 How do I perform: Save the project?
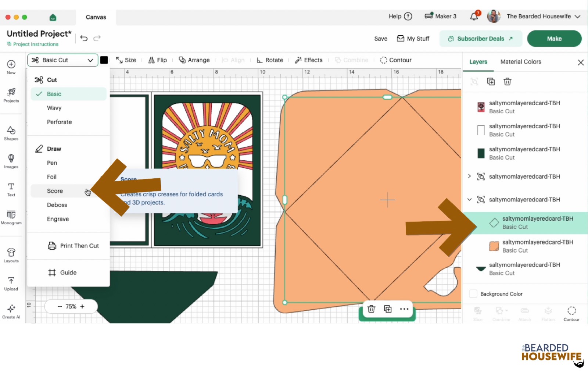coord(381,39)
